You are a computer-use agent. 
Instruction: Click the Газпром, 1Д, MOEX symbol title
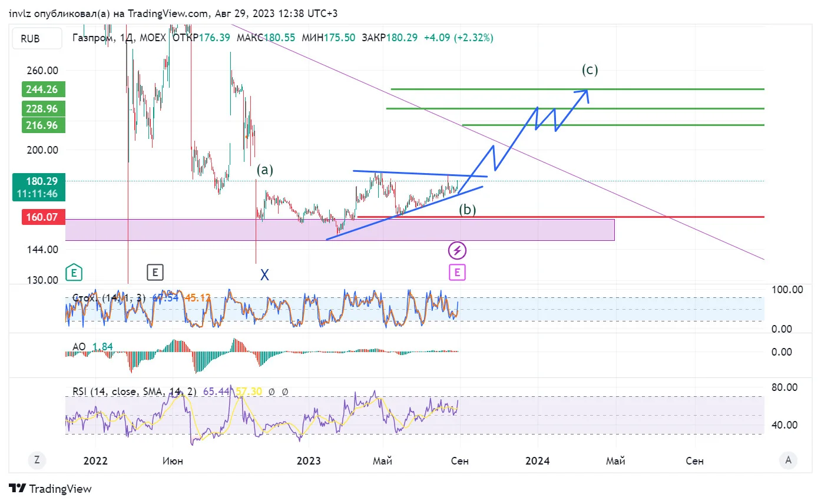tap(120, 38)
